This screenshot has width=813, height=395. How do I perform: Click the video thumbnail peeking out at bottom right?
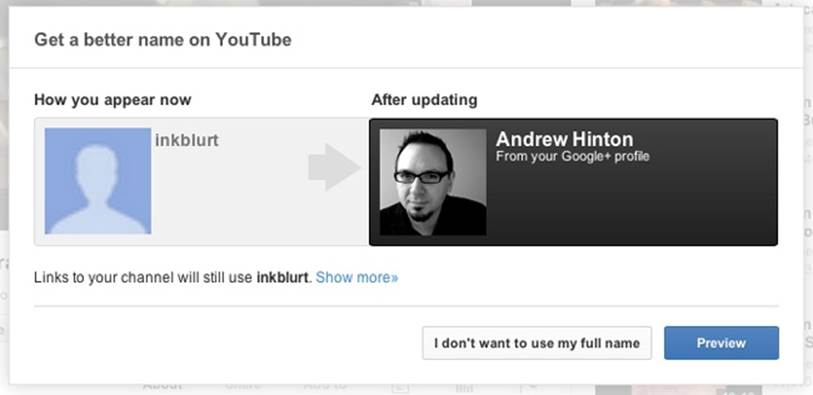(678, 389)
